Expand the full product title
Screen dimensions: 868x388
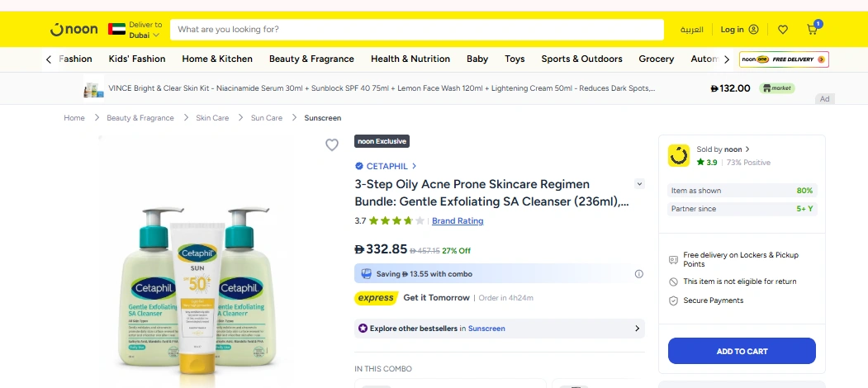[x=639, y=183]
